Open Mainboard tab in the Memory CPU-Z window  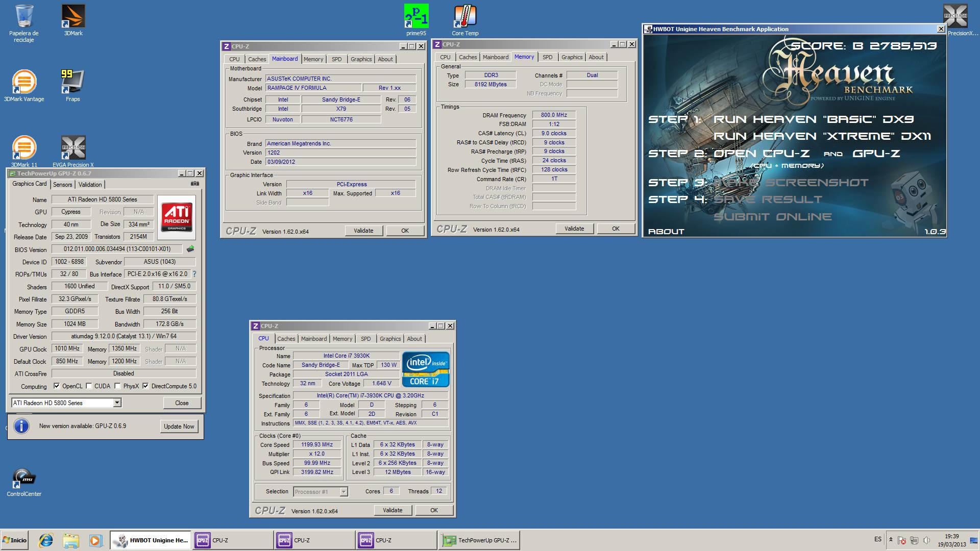coord(496,57)
